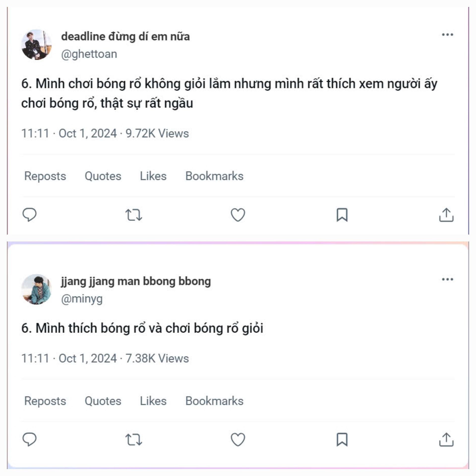View Likes of the @minyg post
476x476 pixels.
pyautogui.click(x=153, y=401)
